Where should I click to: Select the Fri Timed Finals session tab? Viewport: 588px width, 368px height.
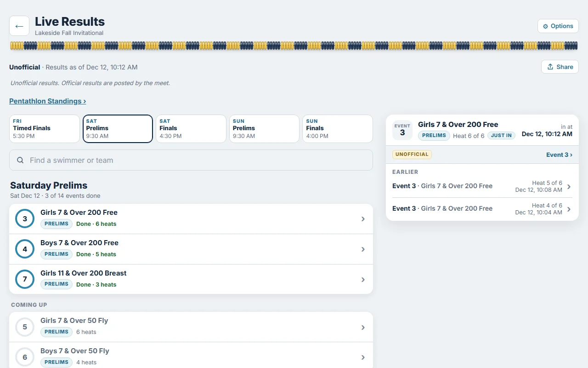(x=45, y=129)
